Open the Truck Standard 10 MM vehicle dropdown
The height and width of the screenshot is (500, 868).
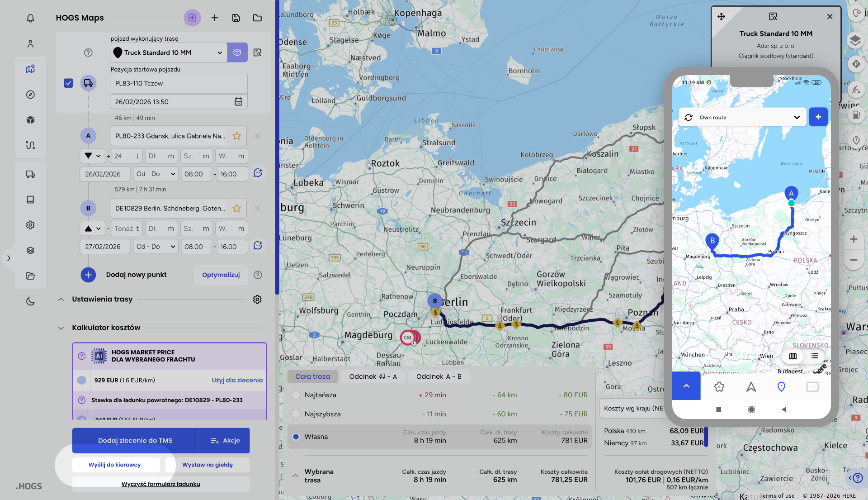[x=168, y=52]
